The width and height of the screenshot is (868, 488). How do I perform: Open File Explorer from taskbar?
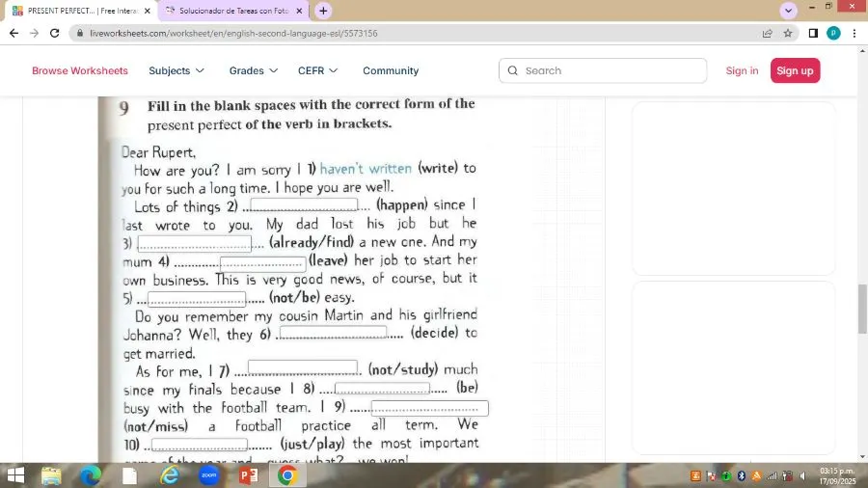(x=51, y=475)
